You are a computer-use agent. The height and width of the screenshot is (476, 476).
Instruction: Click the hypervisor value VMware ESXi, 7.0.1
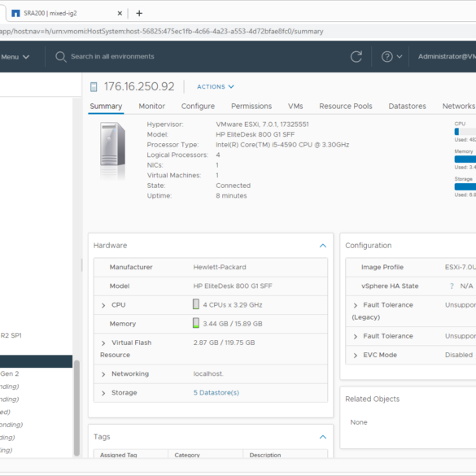[x=262, y=124]
